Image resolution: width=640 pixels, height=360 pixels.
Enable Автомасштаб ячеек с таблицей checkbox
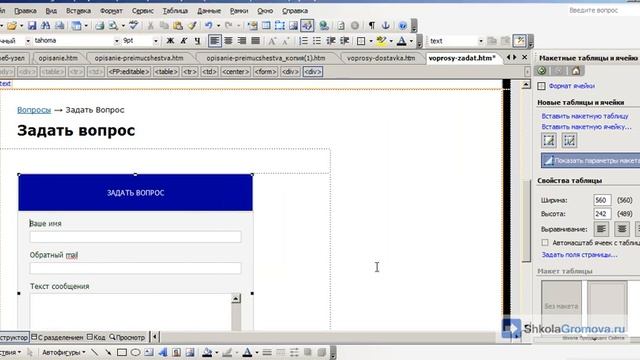click(545, 242)
